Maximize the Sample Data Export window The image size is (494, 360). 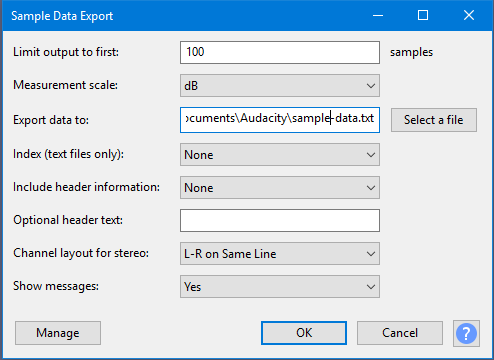click(423, 15)
